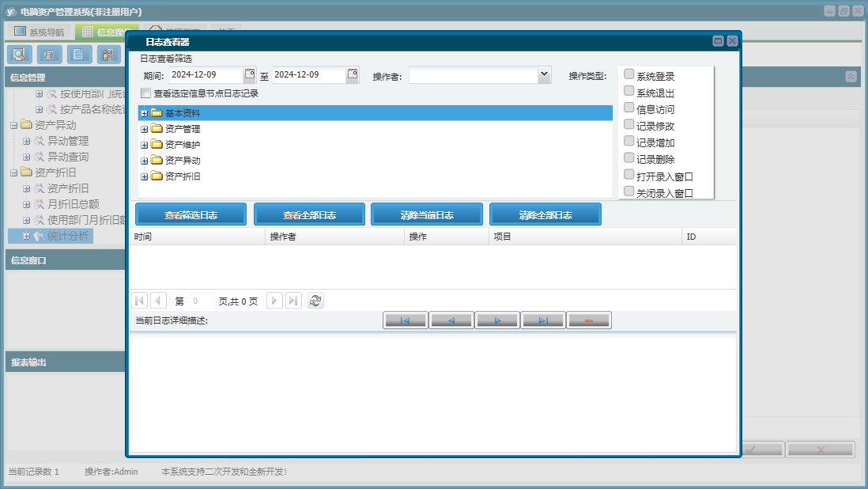Click 查看筛选日志 button

coord(191,215)
